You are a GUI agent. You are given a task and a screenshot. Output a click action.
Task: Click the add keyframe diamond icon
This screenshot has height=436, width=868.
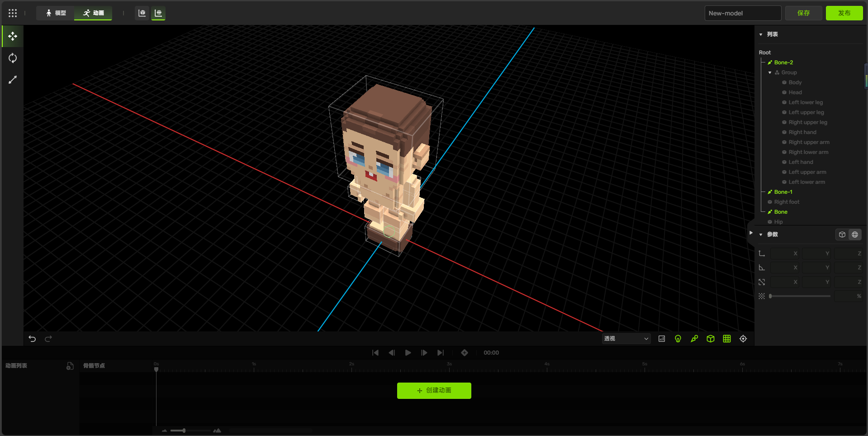(464, 353)
